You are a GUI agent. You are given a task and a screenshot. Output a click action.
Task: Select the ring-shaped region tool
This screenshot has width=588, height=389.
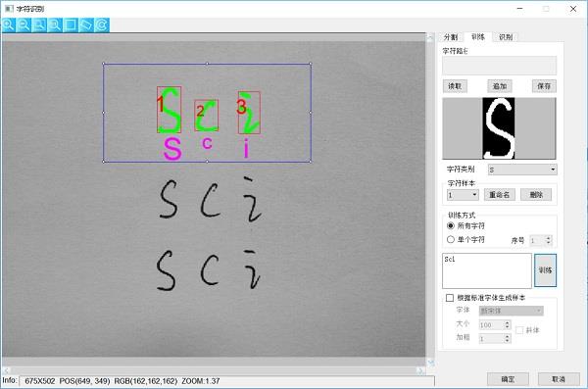[102, 25]
